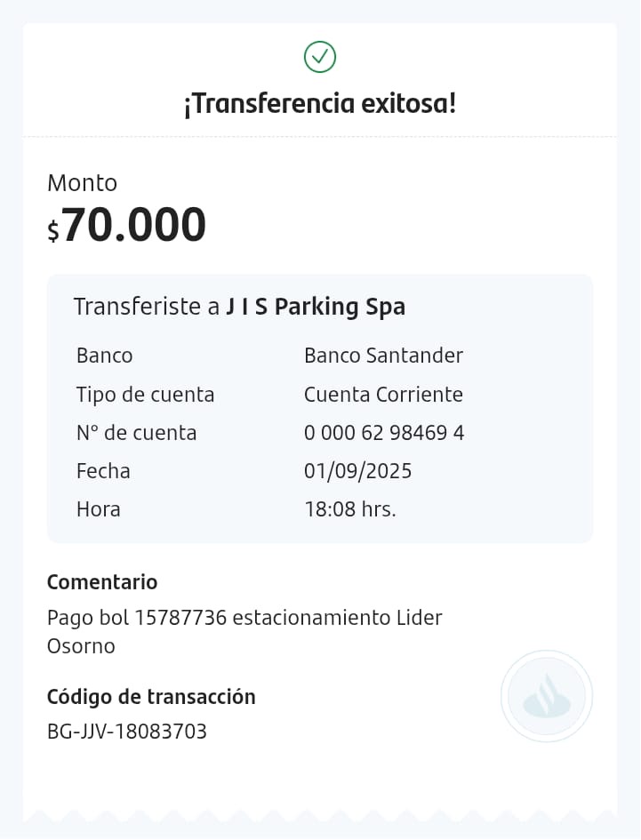The height and width of the screenshot is (840, 641).
Task: Click the Banco Santander value
Action: pos(383,356)
